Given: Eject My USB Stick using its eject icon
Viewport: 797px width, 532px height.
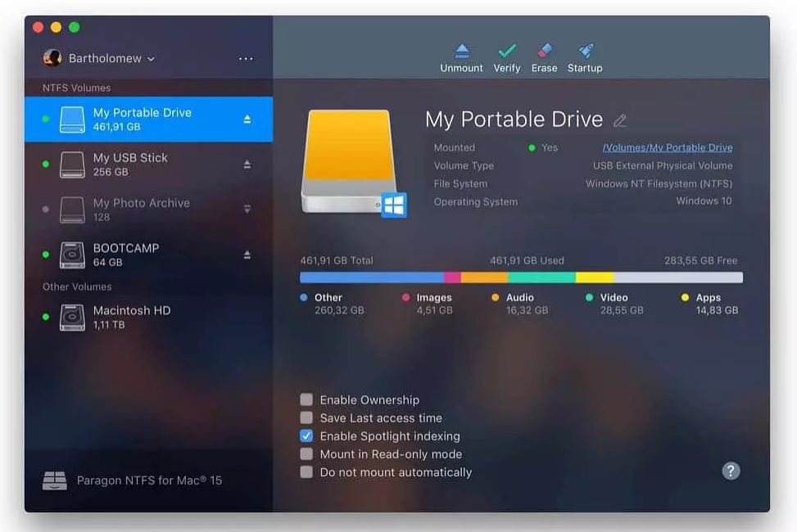Looking at the screenshot, I should pyautogui.click(x=247, y=165).
